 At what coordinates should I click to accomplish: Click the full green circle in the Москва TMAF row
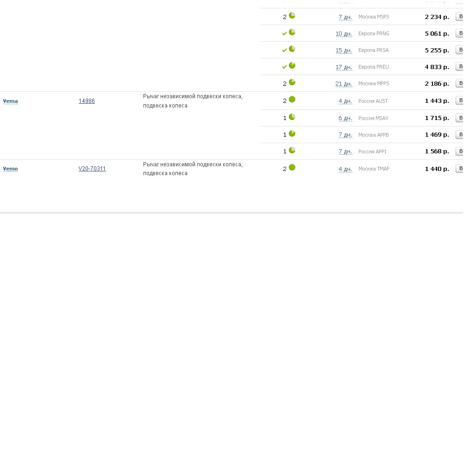coord(292,167)
